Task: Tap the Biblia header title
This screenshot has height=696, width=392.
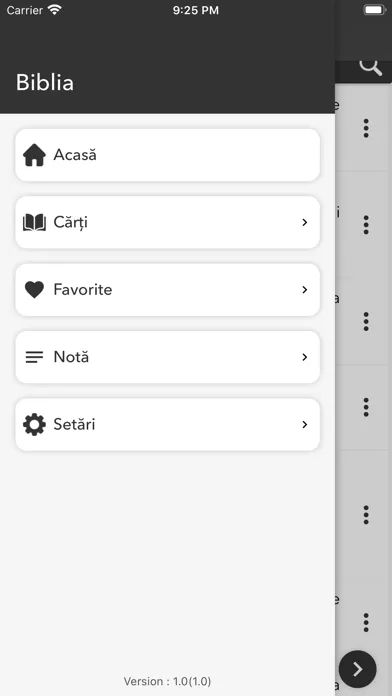Action: 45,83
